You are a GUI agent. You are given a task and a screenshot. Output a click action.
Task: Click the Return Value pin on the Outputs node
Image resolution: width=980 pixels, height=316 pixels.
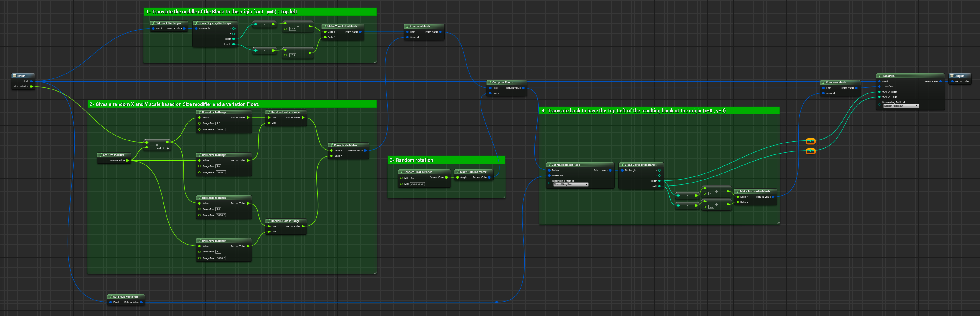(x=953, y=81)
